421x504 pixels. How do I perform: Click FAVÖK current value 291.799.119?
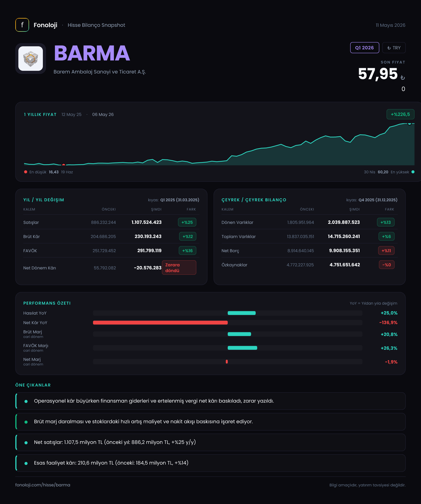pos(149,250)
